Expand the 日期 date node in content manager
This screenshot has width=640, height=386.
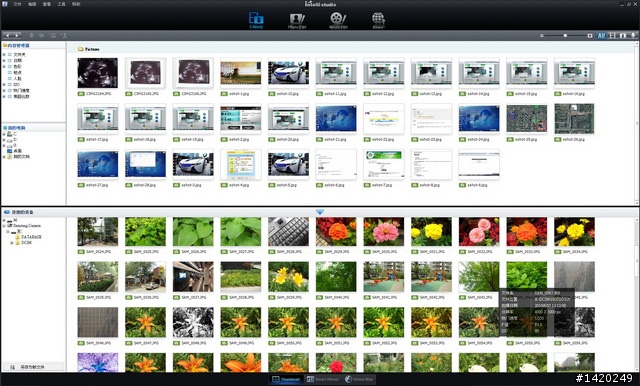tap(4, 60)
